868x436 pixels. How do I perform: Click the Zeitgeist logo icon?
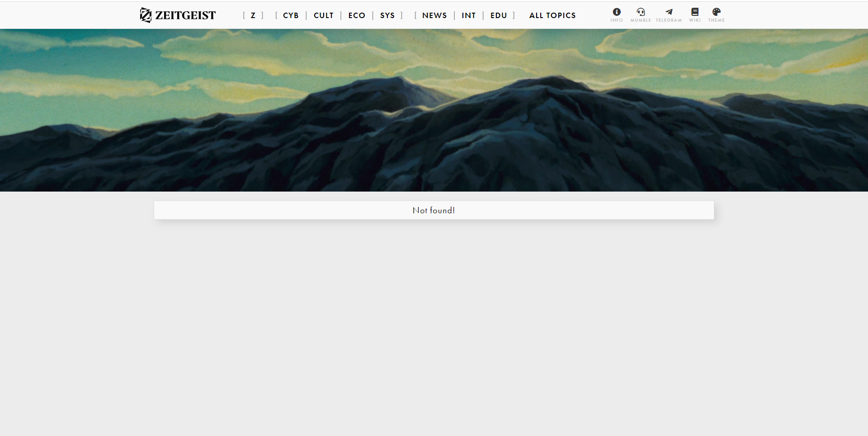pyautogui.click(x=146, y=15)
